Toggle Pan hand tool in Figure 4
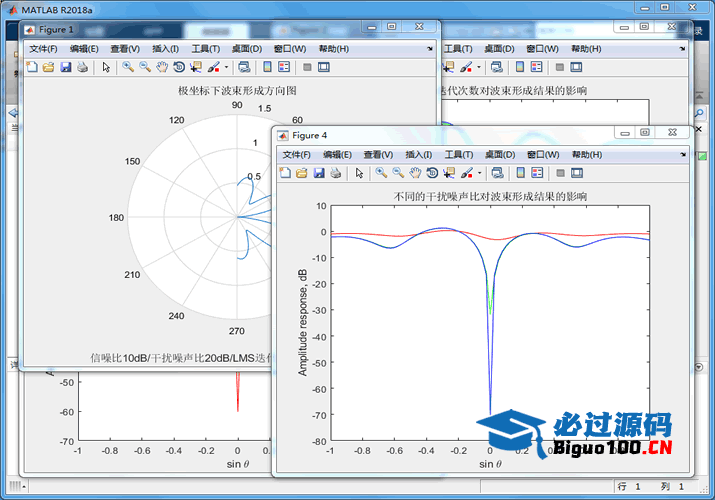 pyautogui.click(x=415, y=173)
